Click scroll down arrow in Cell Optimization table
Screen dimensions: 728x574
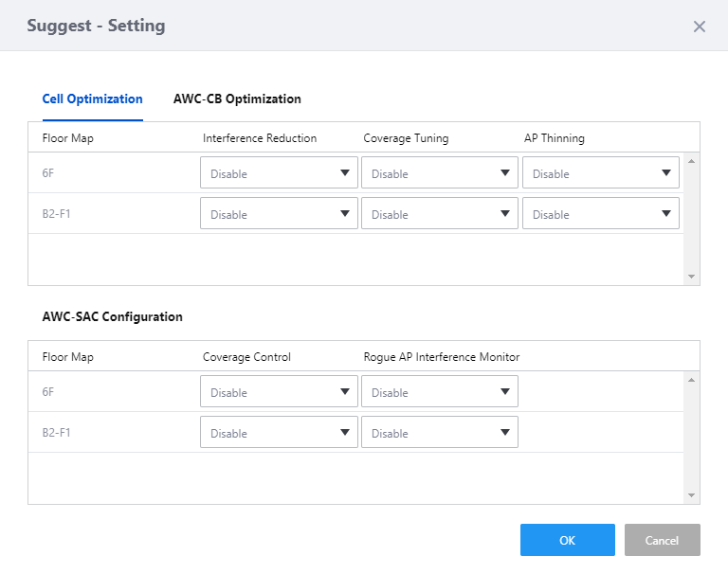coord(691,277)
